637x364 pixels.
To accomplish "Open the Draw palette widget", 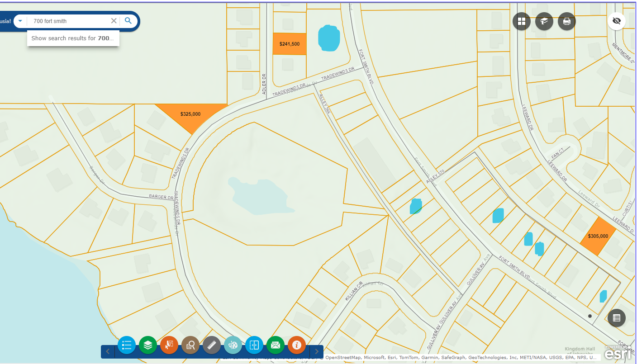I will pyautogui.click(x=233, y=345).
